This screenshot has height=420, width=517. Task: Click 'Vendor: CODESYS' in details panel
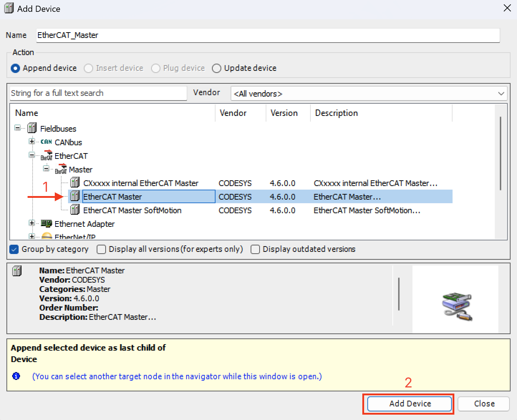(72, 280)
